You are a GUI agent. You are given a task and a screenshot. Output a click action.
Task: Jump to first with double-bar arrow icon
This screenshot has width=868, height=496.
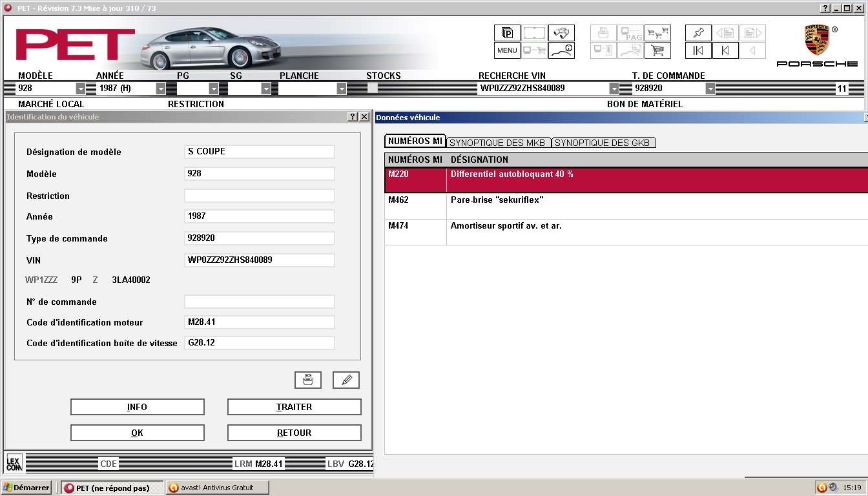[698, 50]
